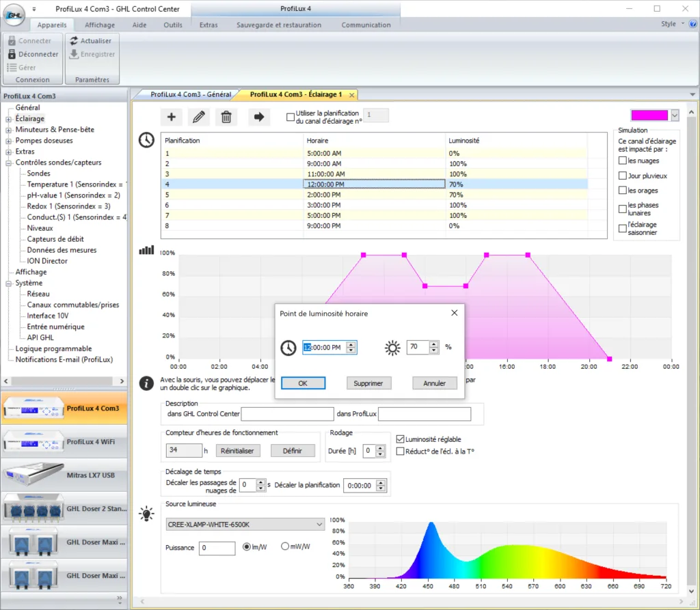Click the Enregistrer download icon
This screenshot has width=700, height=610.
pos(74,54)
